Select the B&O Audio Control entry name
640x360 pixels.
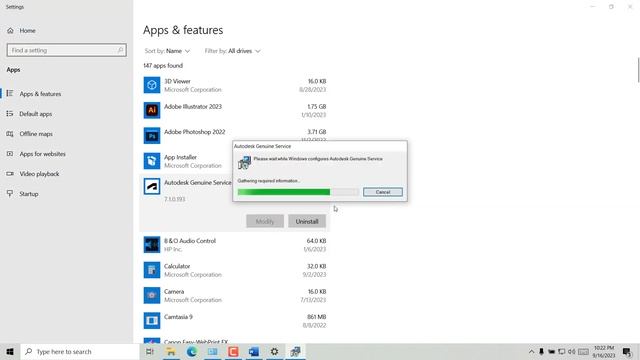190,241
